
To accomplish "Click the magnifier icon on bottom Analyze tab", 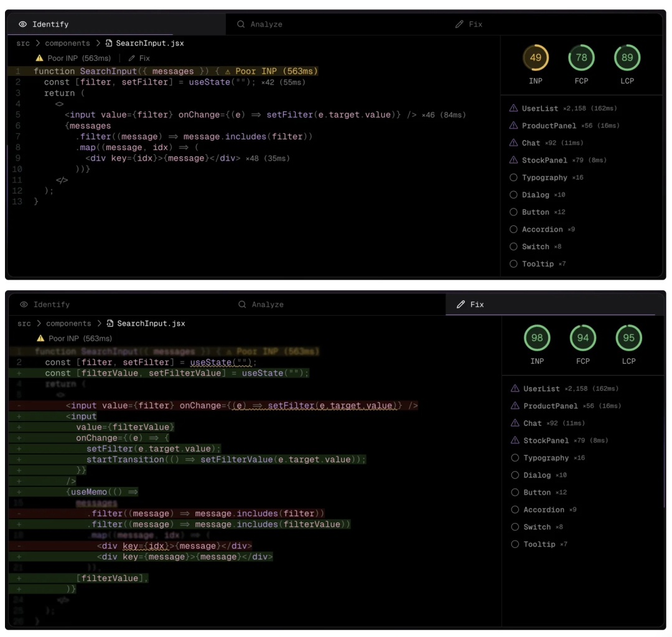I will [242, 304].
